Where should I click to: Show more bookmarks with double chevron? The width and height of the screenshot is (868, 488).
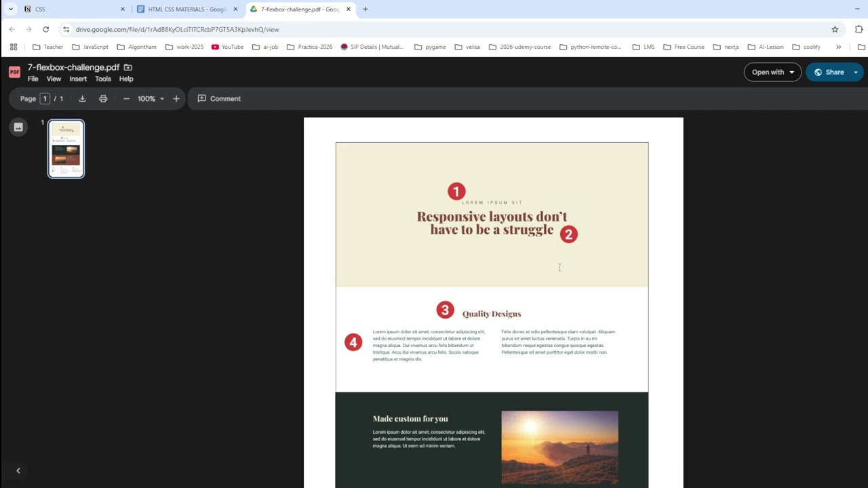tap(839, 47)
